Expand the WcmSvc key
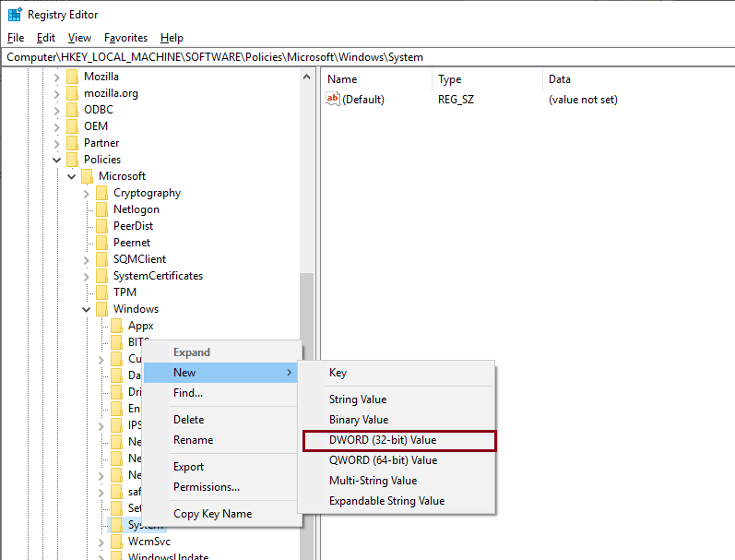 click(101, 542)
